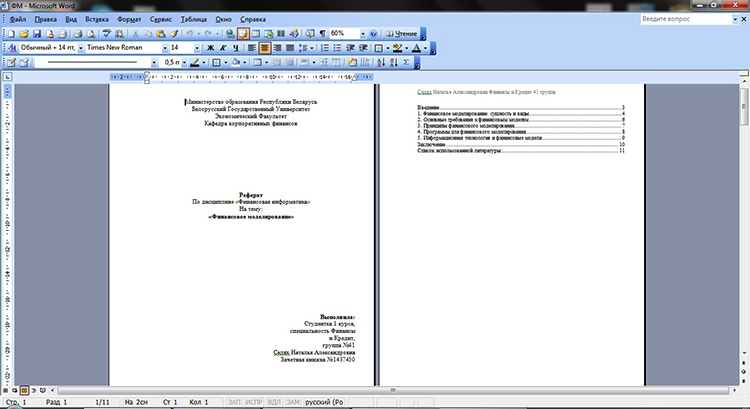Toggle italic formatting (К)
750x409 pixels.
coord(223,48)
